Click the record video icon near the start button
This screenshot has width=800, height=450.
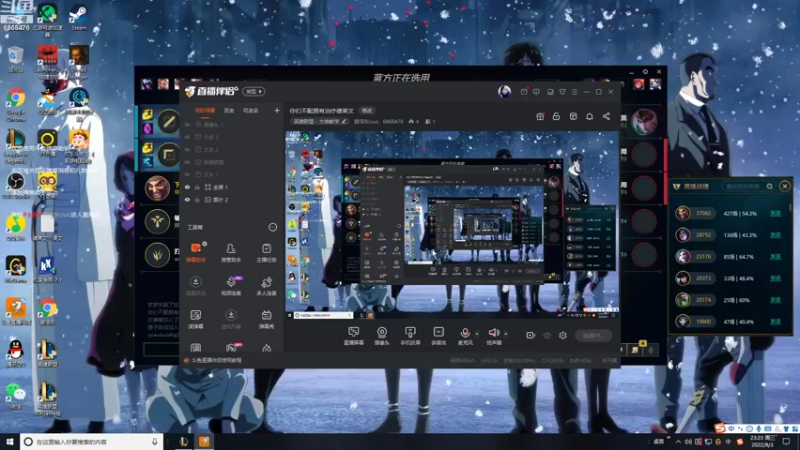point(530,335)
